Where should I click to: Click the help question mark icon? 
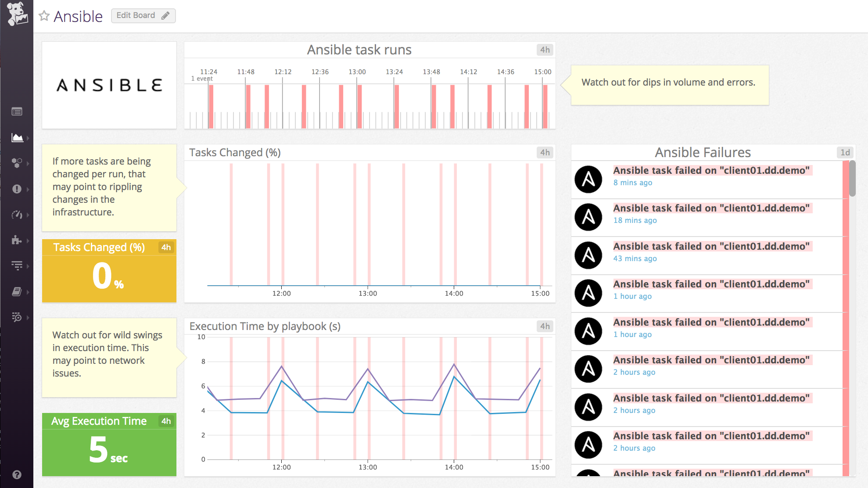17,474
